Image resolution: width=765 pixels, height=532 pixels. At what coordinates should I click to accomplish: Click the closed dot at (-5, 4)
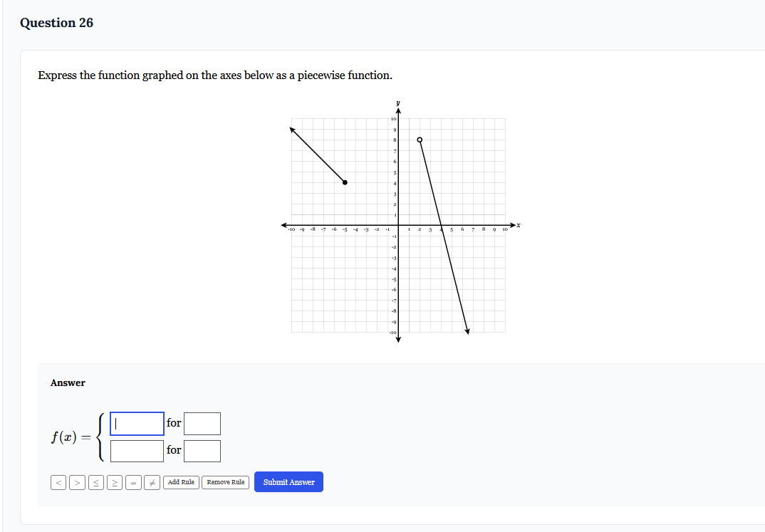click(345, 183)
